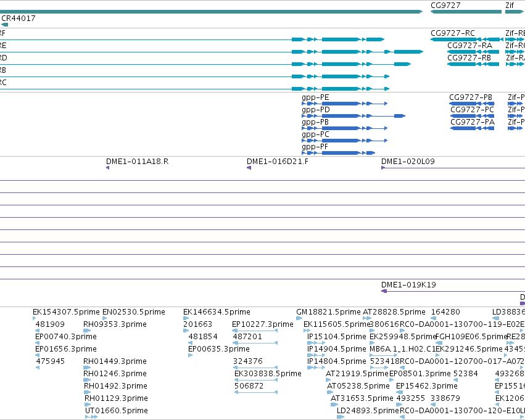This screenshot has width=525, height=420.
Task: Click the CG9727-PB protein label
Action: (471, 97)
